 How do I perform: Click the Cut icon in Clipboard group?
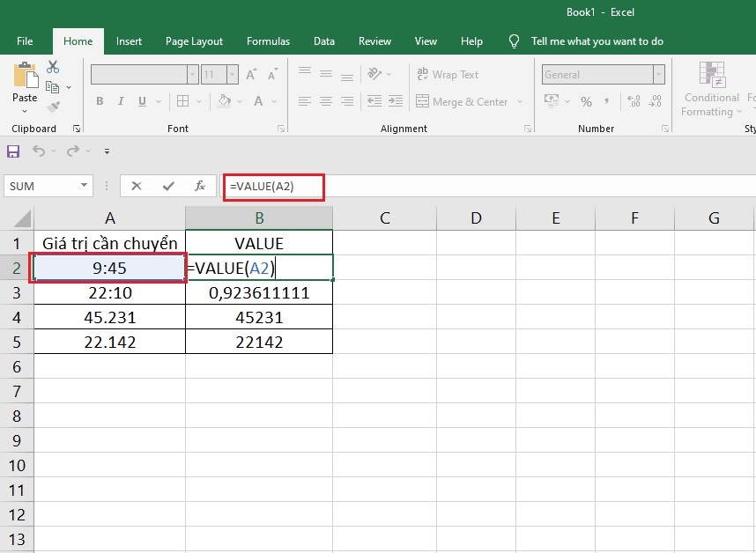click(52, 66)
